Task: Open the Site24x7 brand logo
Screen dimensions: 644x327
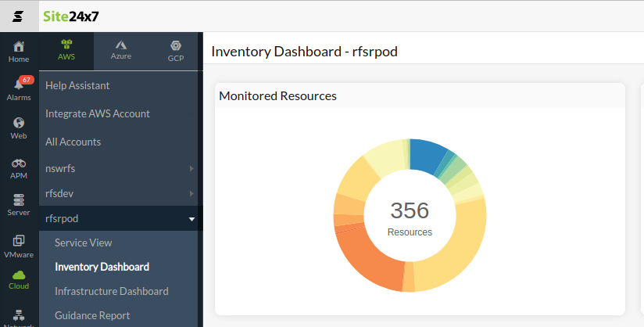Action: [x=71, y=16]
